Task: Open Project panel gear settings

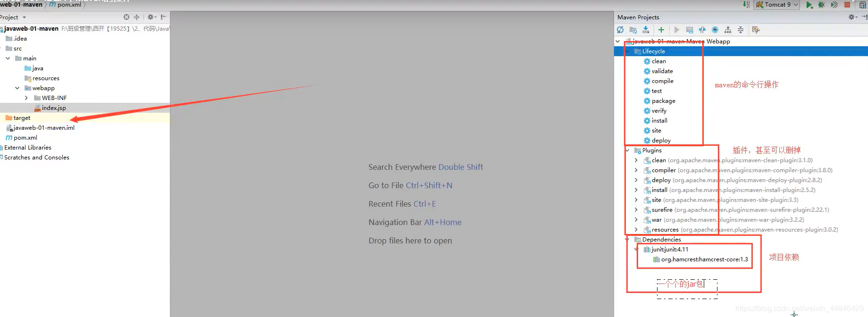Action: pyautogui.click(x=152, y=17)
